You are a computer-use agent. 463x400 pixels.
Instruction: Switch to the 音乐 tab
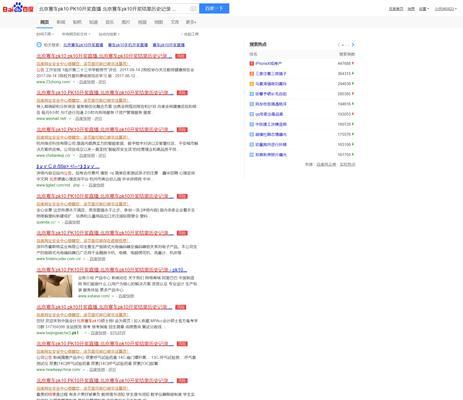[x=110, y=22]
